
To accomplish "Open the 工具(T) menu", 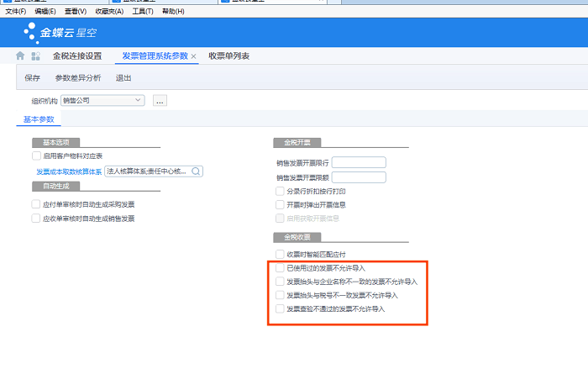I will pyautogui.click(x=143, y=11).
